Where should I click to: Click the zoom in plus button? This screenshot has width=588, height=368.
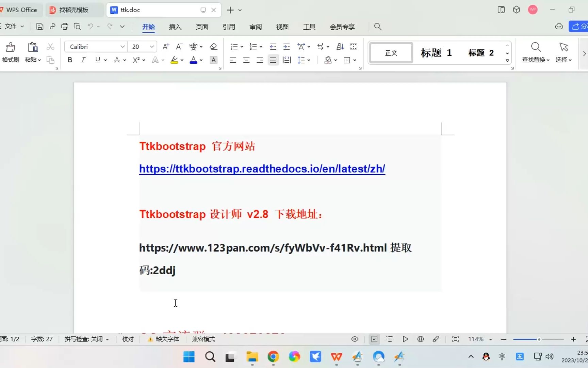[573, 339]
